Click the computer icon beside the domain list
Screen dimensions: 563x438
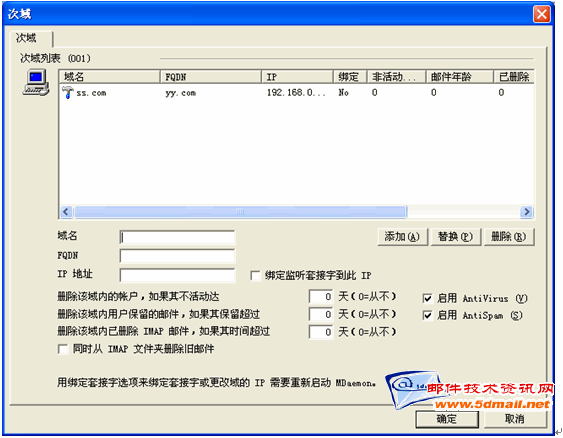click(x=36, y=83)
